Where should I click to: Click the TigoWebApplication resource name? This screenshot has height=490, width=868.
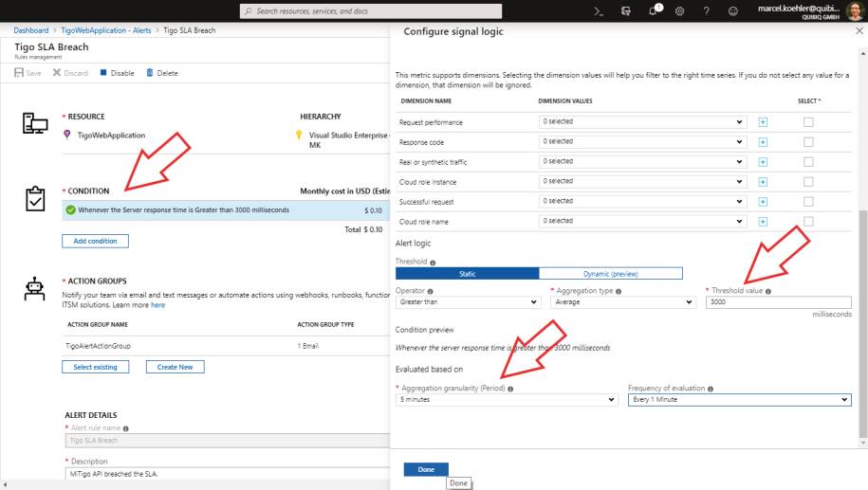tap(111, 135)
